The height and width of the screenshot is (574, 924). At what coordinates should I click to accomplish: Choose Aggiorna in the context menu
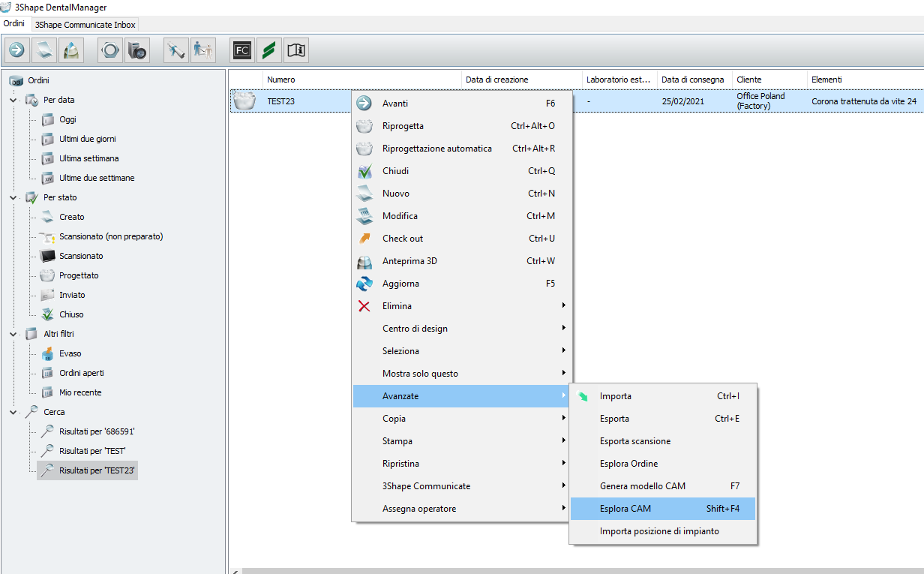tap(462, 284)
